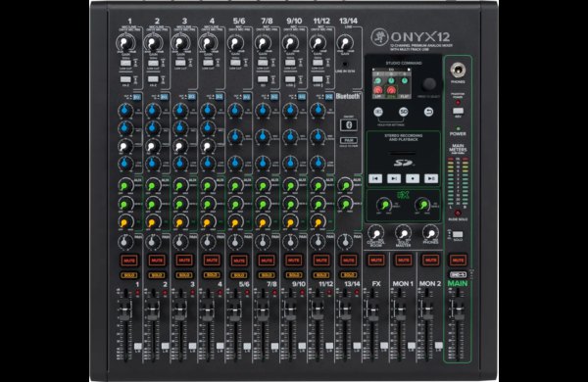Click the Mackie running man logo
This screenshot has width=588, height=382.
[x=379, y=37]
